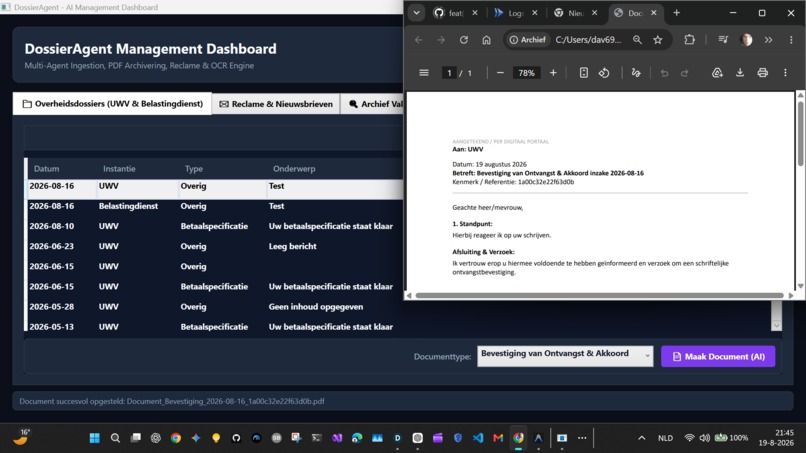The height and width of the screenshot is (453, 806).
Task: Open the media control playlist icon
Action: click(723, 40)
